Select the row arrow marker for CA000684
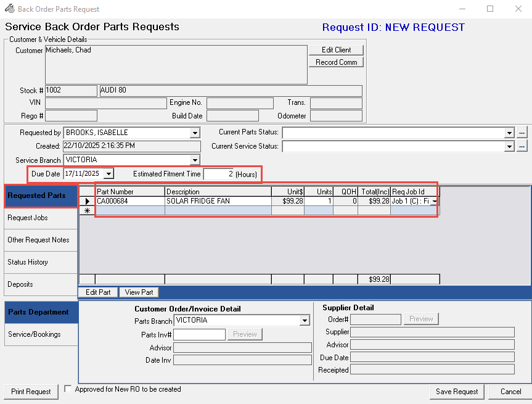 (87, 201)
